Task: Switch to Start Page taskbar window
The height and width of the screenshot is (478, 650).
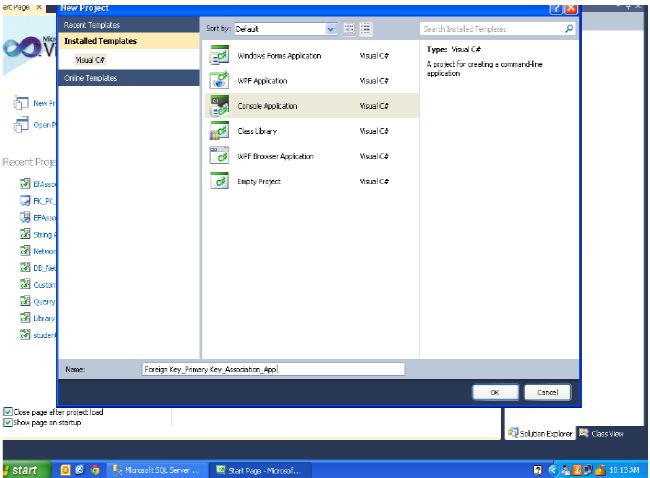Action: pyautogui.click(x=261, y=470)
